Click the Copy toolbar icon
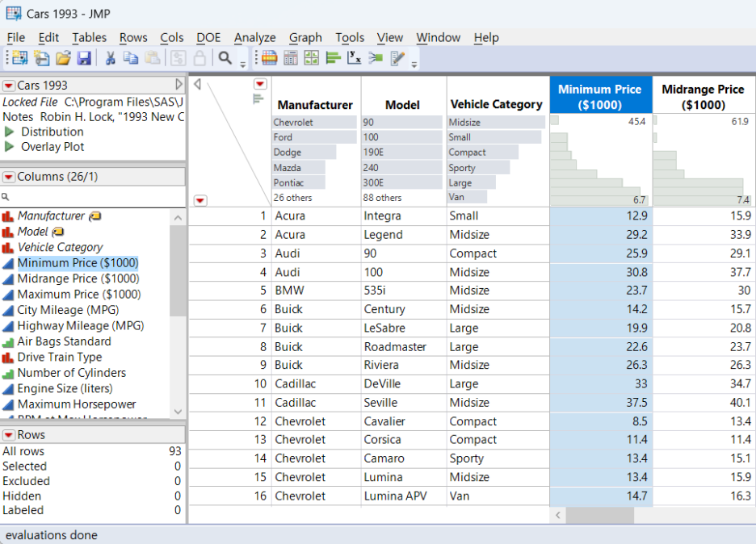This screenshot has width=756, height=544. pos(131,58)
